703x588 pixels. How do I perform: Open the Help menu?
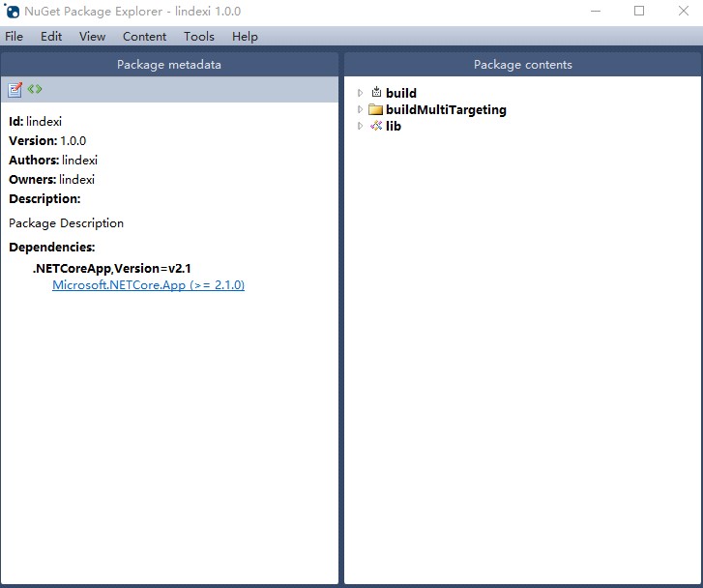(x=245, y=37)
